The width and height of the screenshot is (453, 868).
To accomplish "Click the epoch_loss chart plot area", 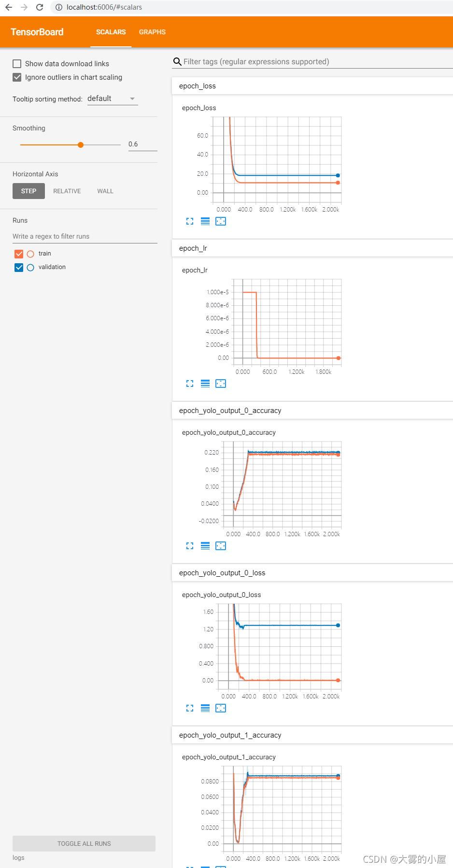I will [277, 160].
